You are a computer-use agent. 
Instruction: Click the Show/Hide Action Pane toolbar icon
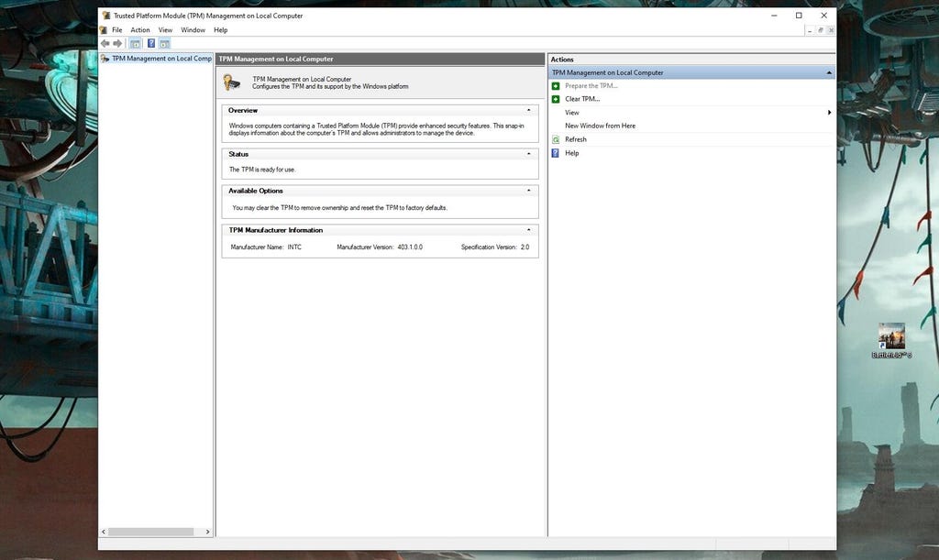165,43
